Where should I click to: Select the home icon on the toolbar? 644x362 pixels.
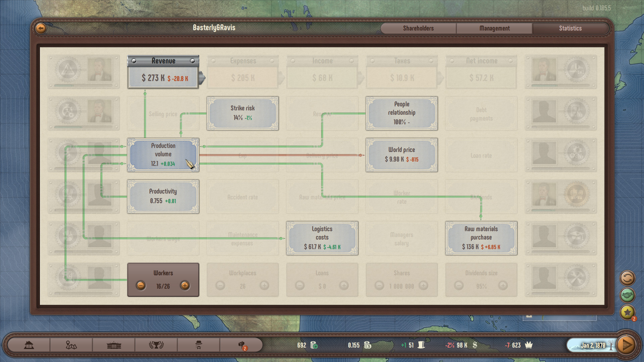pyautogui.click(x=30, y=345)
